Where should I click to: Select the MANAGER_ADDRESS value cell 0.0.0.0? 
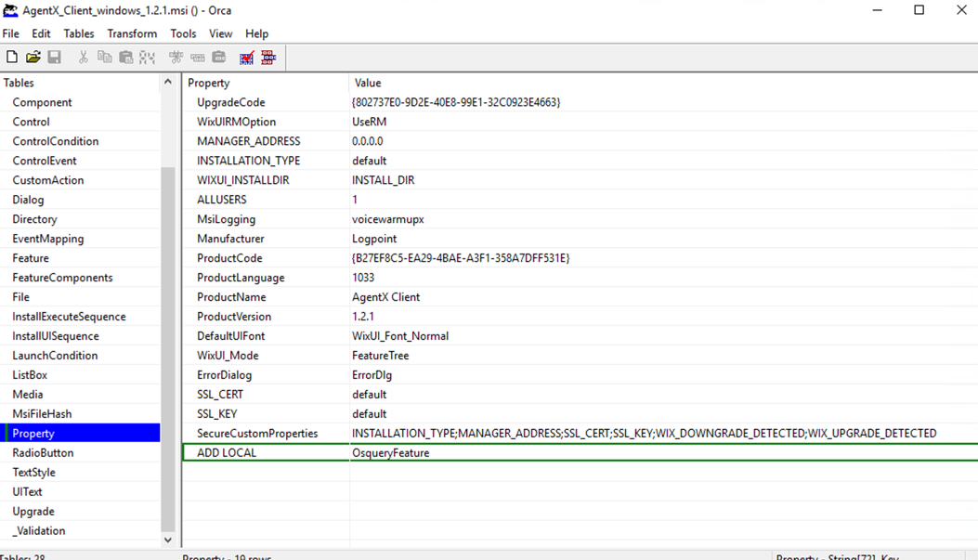(368, 141)
